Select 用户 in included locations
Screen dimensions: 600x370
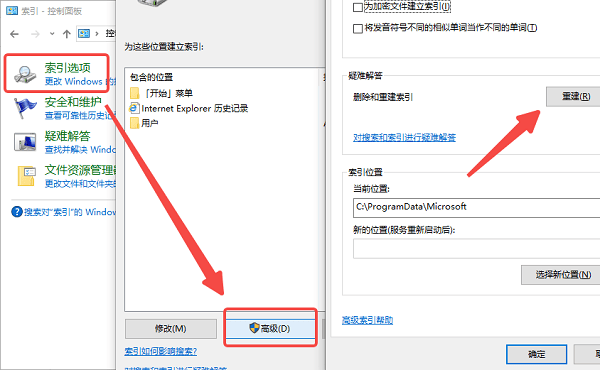coord(150,123)
